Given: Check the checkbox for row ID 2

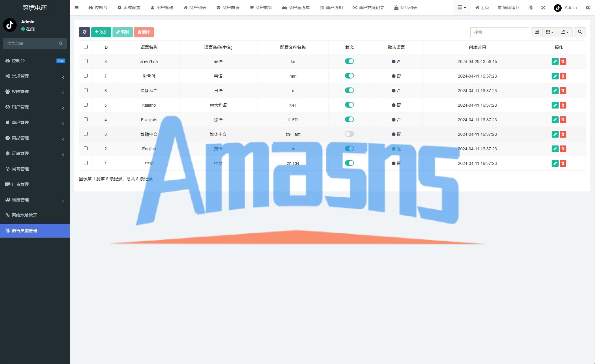Looking at the screenshot, I should click(x=86, y=149).
